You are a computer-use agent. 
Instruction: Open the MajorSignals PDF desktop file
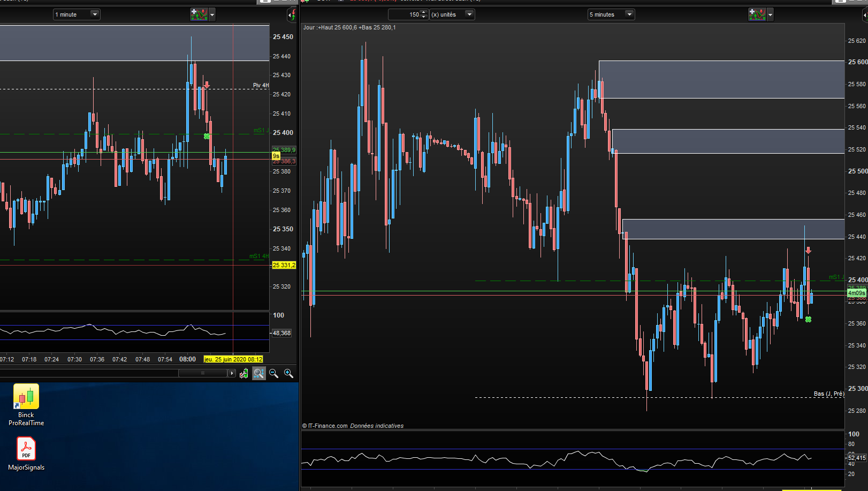[26, 454]
